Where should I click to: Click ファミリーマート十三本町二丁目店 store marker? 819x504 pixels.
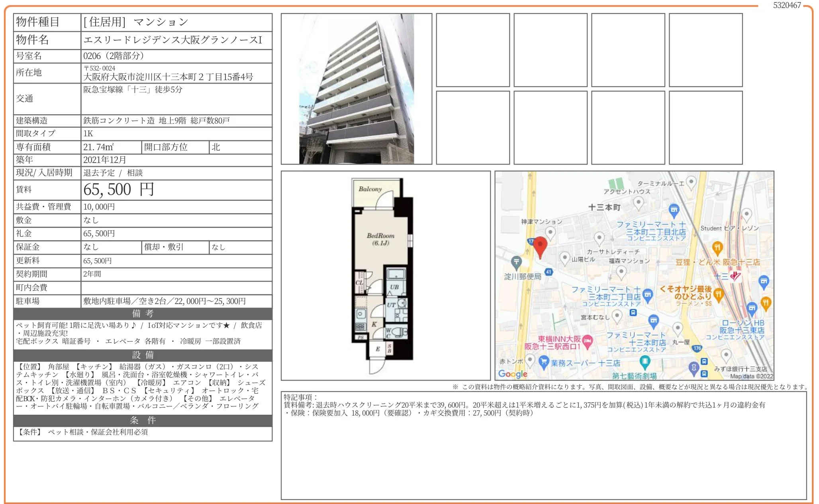(648, 295)
